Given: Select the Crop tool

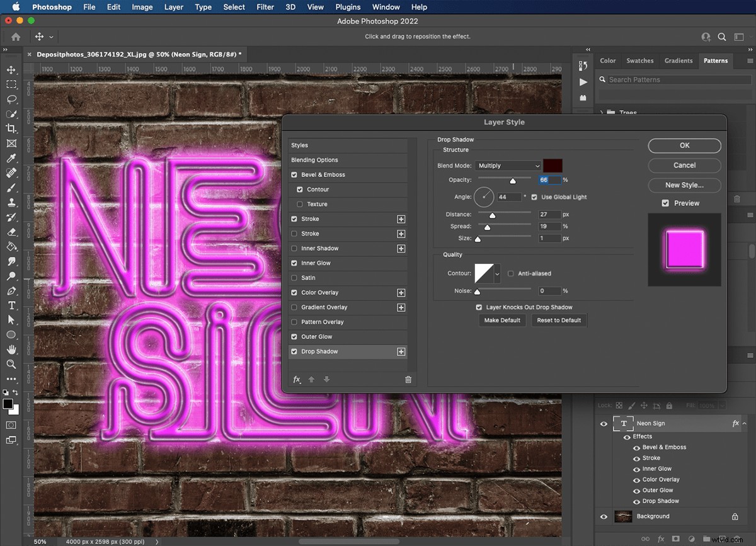Looking at the screenshot, I should click(x=11, y=129).
